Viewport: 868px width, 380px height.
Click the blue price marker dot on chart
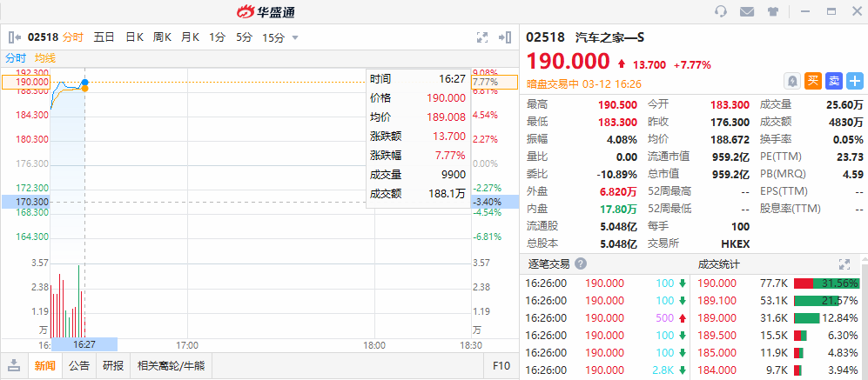84,83
